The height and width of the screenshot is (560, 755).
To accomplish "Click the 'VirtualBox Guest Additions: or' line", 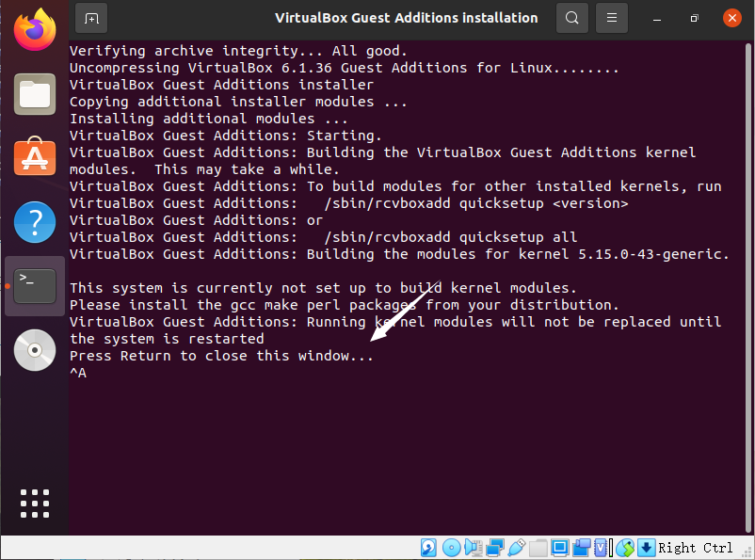I will coord(196,220).
